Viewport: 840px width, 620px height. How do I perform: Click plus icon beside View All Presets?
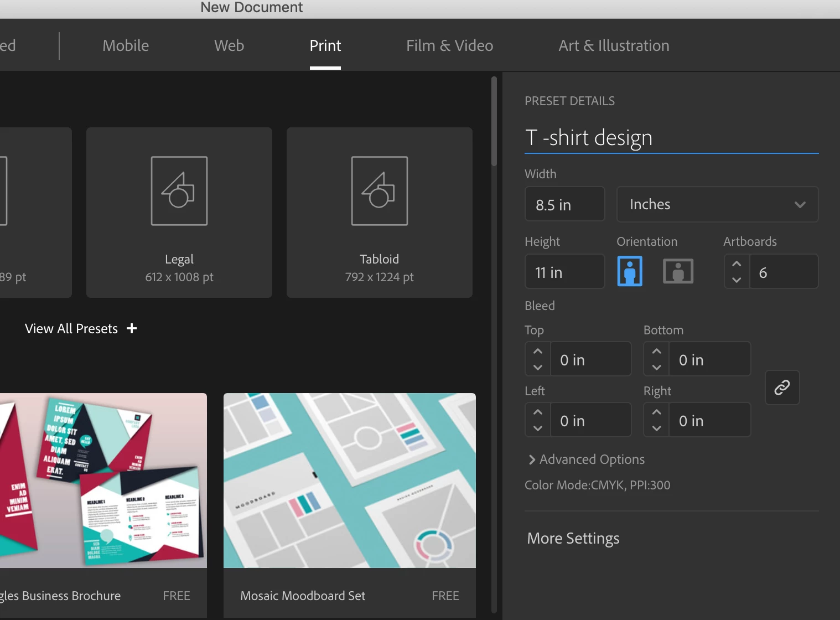tap(132, 328)
